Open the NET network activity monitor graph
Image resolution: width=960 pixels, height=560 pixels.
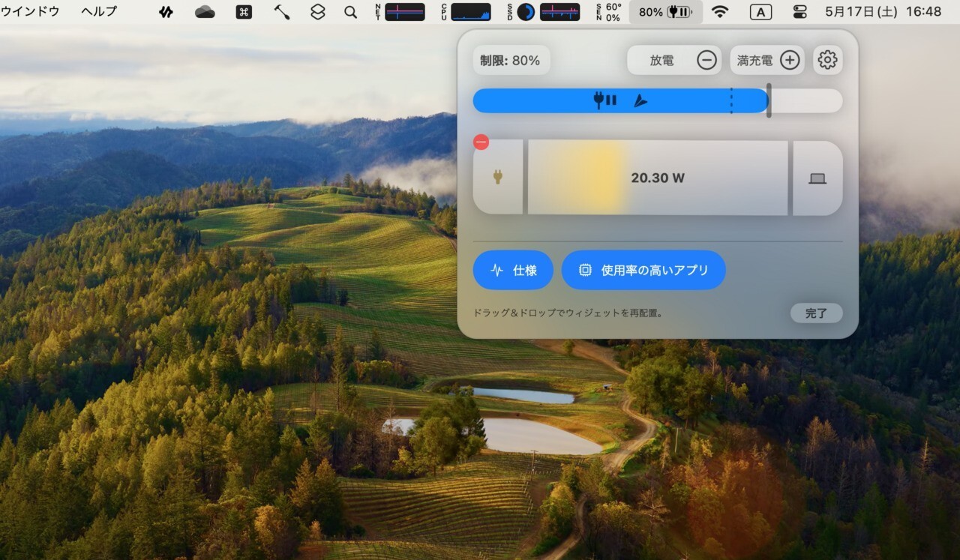(x=400, y=12)
